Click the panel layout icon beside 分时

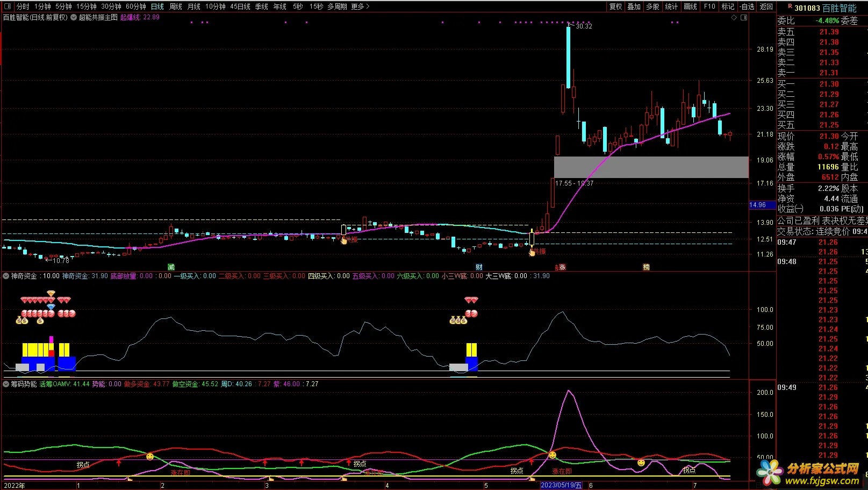click(x=8, y=6)
